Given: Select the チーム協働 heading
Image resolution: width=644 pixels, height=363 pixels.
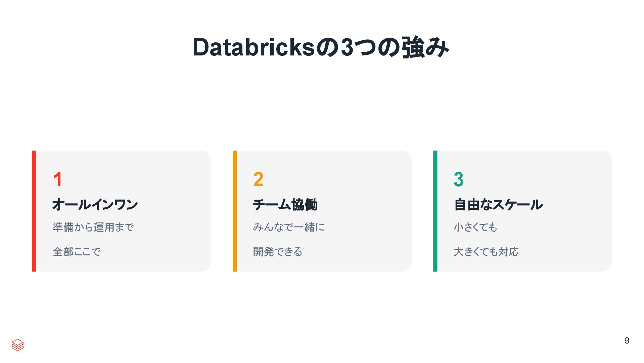Looking at the screenshot, I should coord(285,204).
